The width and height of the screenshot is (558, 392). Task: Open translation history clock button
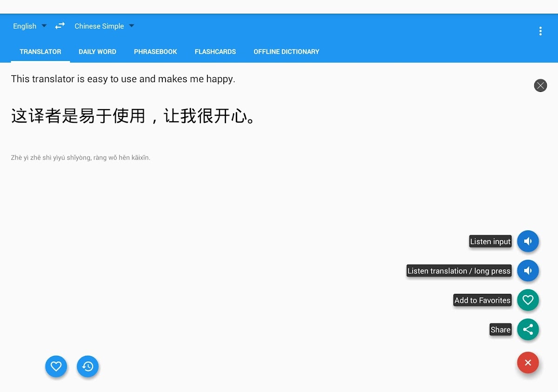pos(88,366)
